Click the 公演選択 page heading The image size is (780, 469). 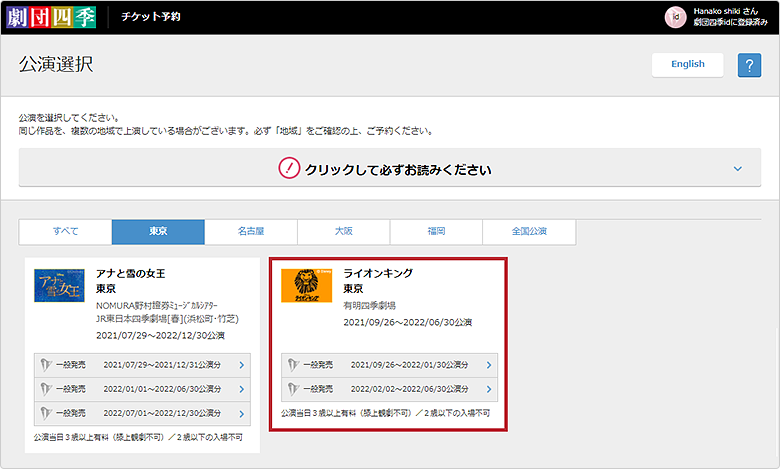(x=56, y=64)
